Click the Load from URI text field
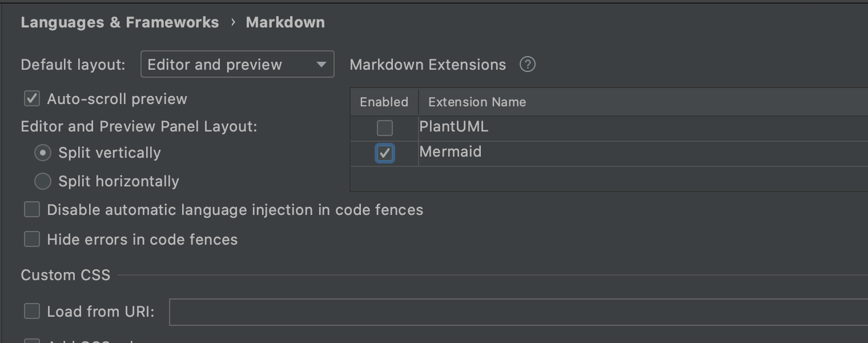Image resolution: width=868 pixels, height=343 pixels. tap(519, 312)
